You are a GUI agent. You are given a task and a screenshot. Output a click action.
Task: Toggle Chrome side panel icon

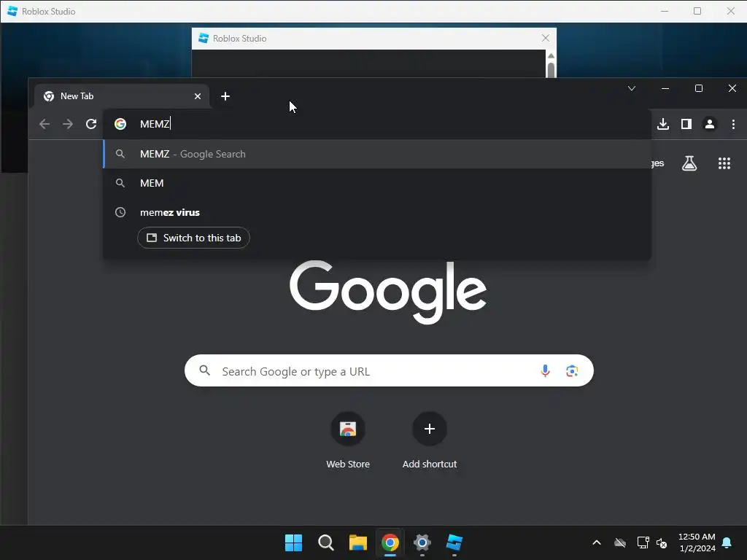coord(686,124)
